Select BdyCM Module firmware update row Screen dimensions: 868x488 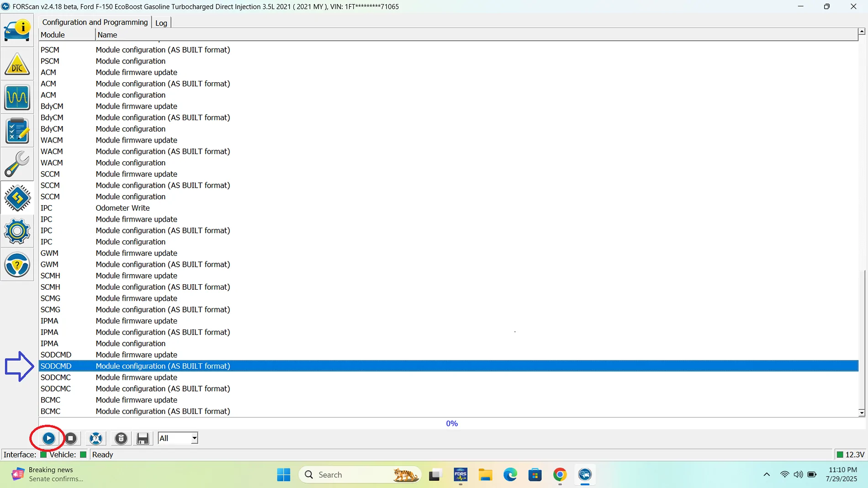[448, 106]
